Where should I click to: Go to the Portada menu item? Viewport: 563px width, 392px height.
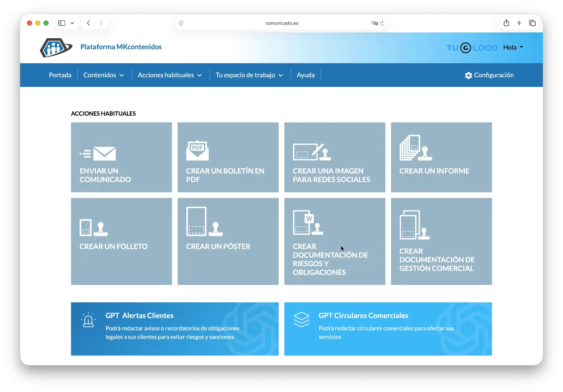click(x=60, y=75)
